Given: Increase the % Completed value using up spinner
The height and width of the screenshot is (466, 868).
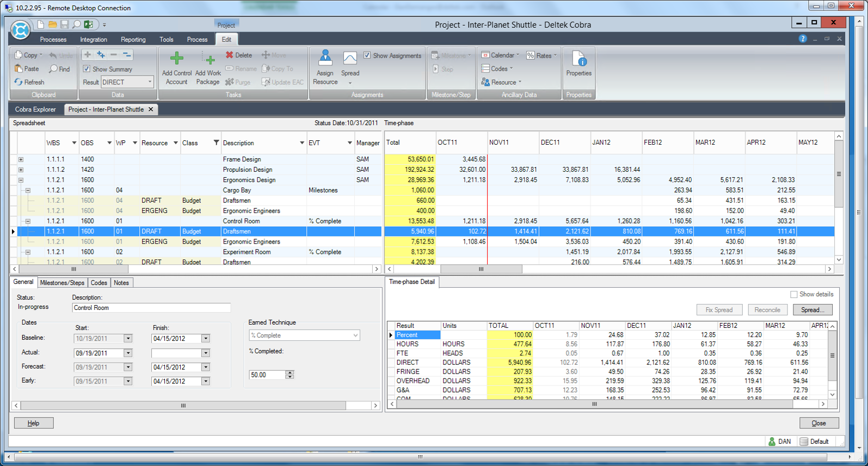Looking at the screenshot, I should (x=290, y=372).
